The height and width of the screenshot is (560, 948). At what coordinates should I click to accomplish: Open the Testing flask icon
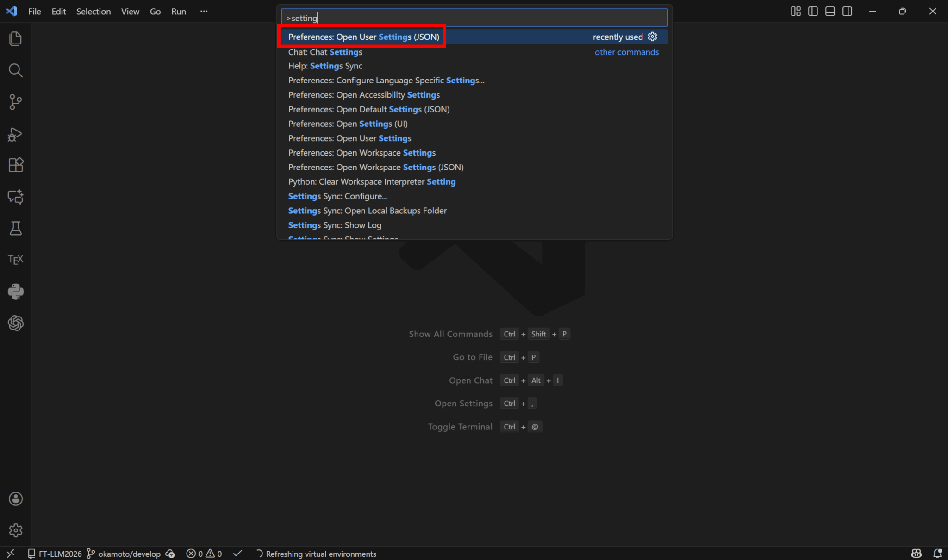tap(15, 228)
